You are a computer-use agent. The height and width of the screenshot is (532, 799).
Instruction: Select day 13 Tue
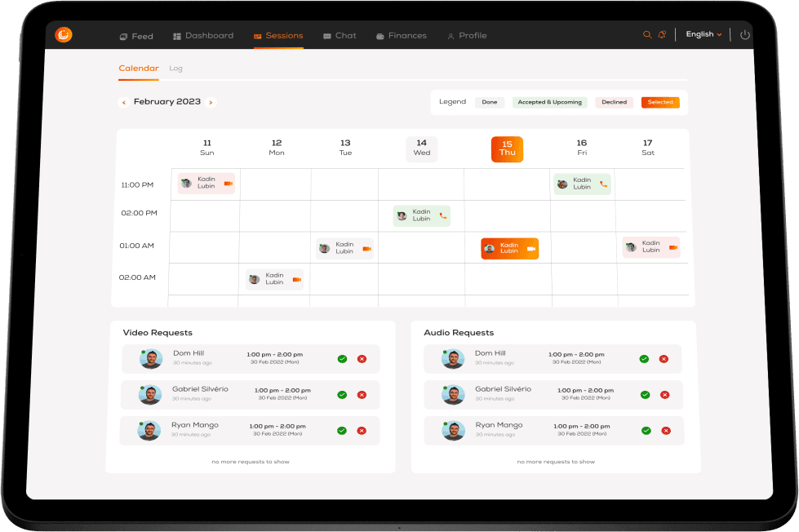(x=345, y=148)
